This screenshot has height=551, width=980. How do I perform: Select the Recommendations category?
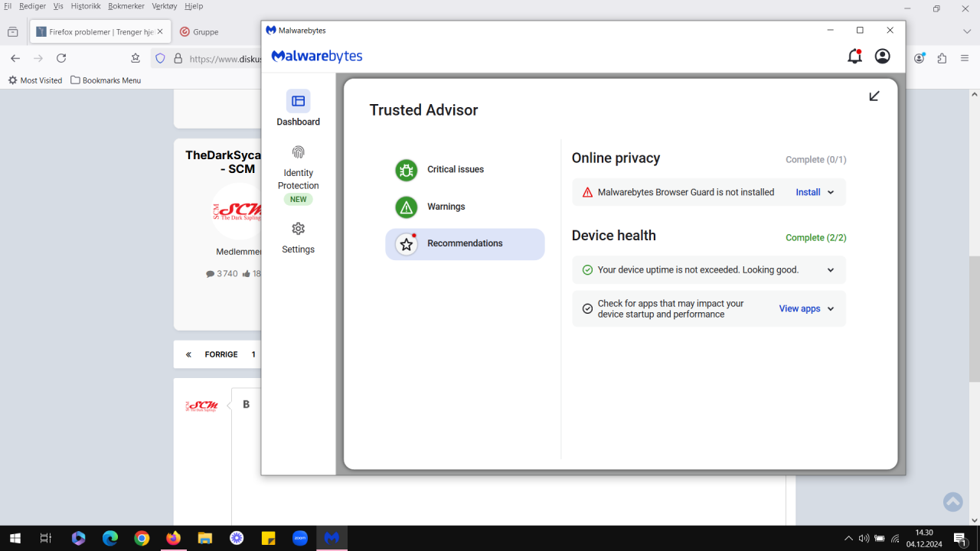tap(465, 244)
